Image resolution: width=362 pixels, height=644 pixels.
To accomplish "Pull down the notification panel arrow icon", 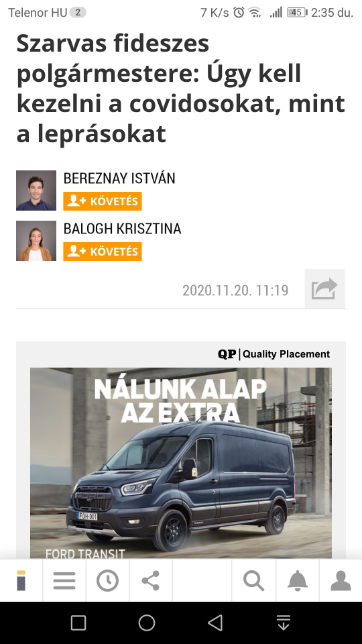I will point(284,623).
